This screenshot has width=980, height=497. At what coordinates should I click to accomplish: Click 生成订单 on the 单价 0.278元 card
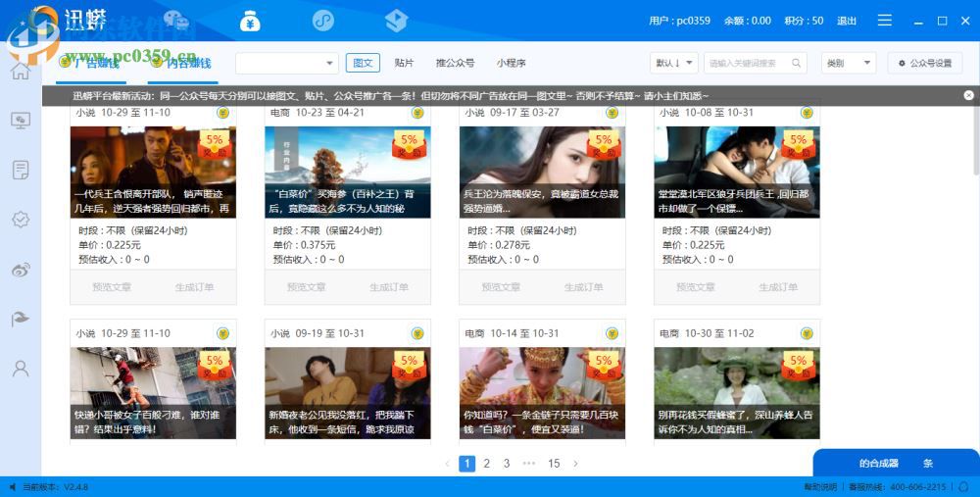click(584, 287)
